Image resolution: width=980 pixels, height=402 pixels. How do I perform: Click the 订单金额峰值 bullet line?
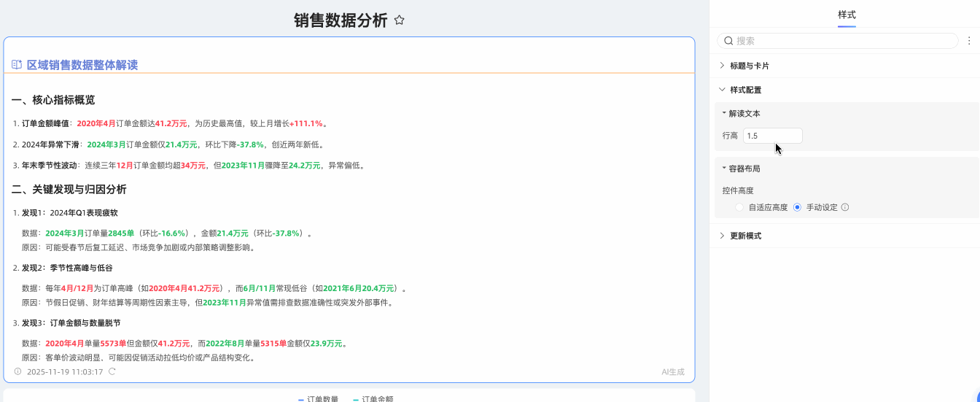[x=171, y=123]
